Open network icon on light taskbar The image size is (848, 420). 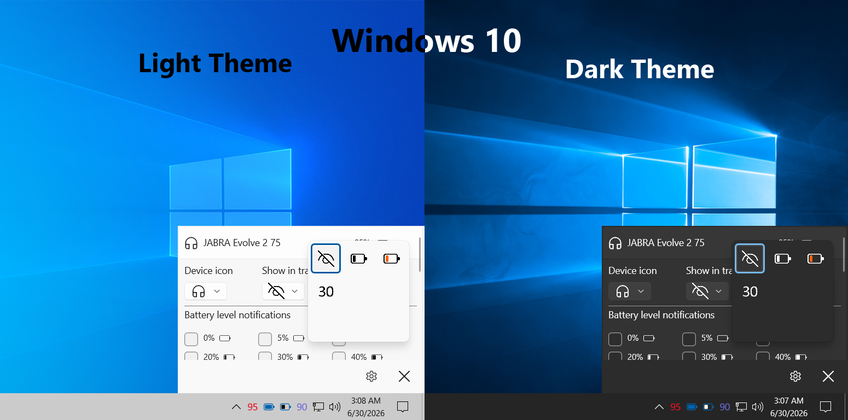(318, 407)
